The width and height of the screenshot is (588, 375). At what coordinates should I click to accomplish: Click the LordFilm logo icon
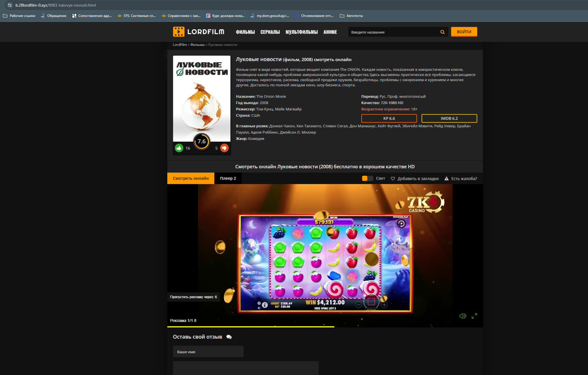[x=178, y=32]
